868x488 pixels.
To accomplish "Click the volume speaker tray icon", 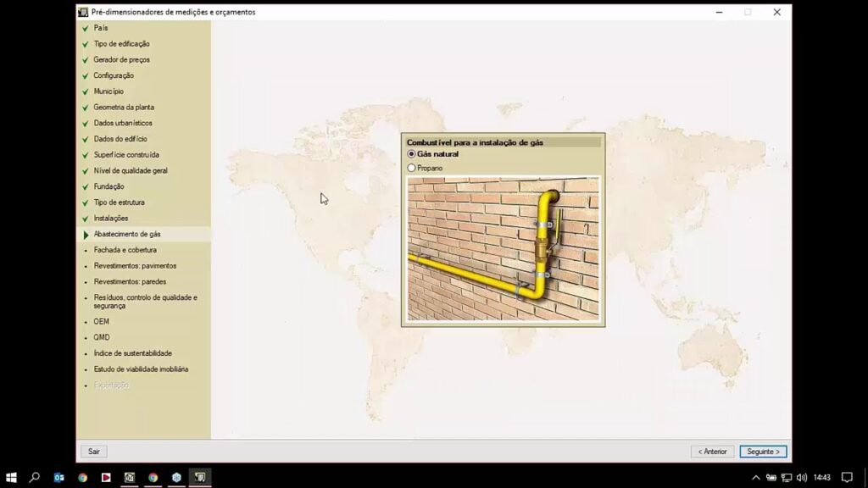I will pyautogui.click(x=801, y=477).
